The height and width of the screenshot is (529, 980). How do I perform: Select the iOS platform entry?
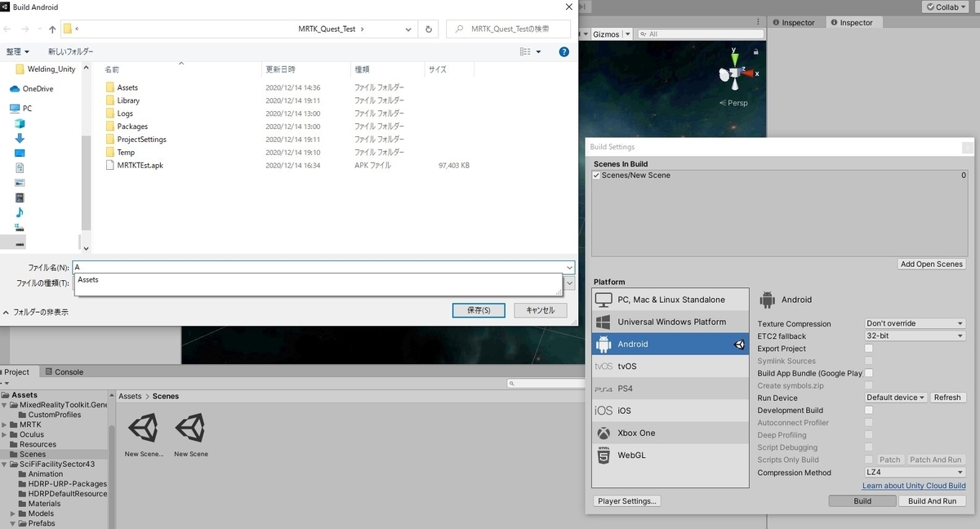point(670,411)
